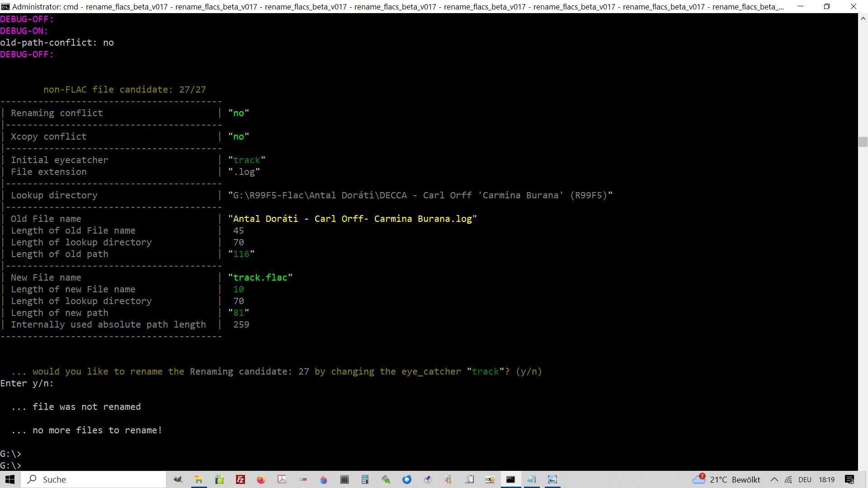Switch to the cmd taskbar window

click(x=510, y=479)
